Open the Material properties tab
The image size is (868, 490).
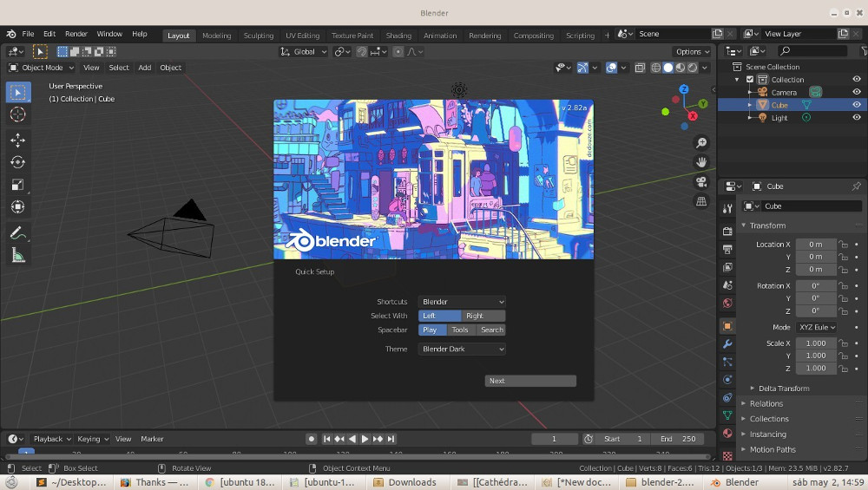[727, 433]
